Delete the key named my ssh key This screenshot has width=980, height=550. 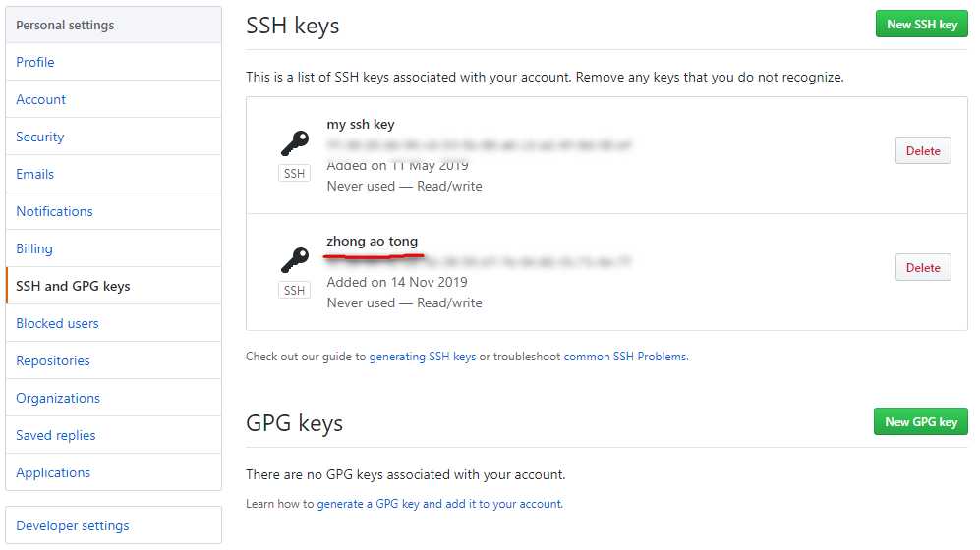pos(922,151)
